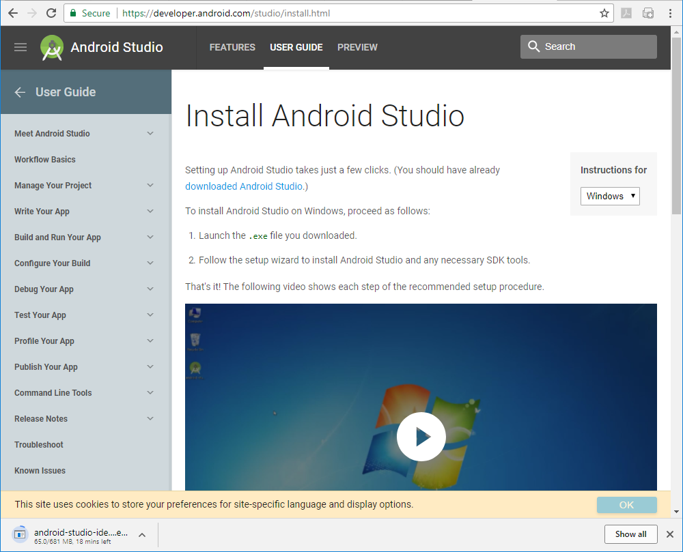Click the User Guide sidebar heading
683x552 pixels.
(65, 92)
